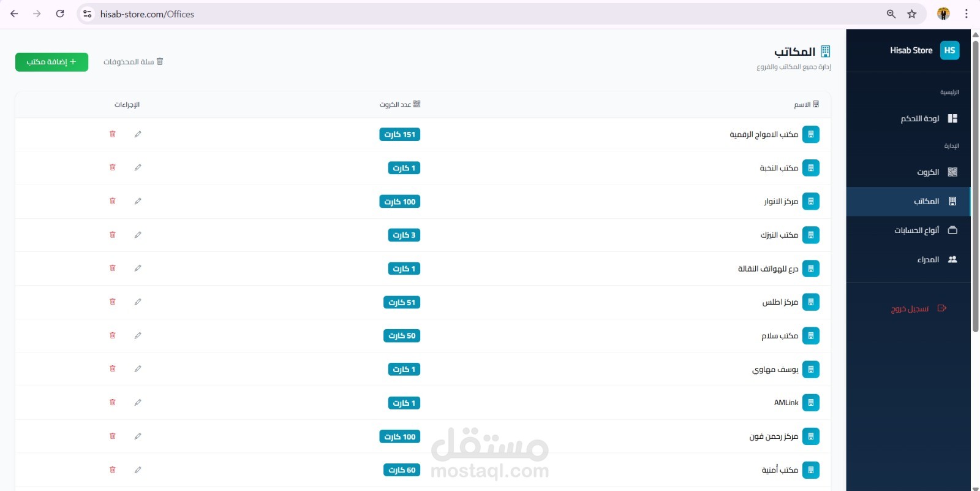The width and height of the screenshot is (980, 491).
Task: Open the browser three-dot menu
Action: [967, 14]
